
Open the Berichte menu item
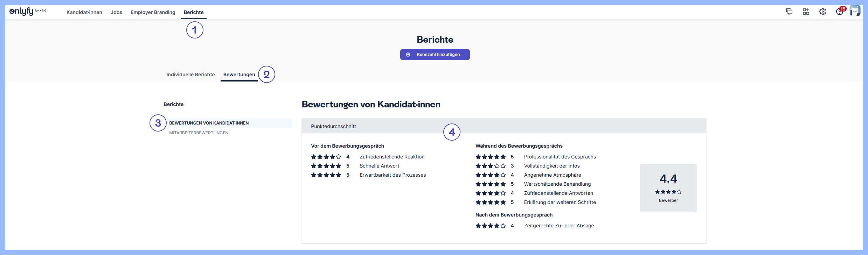point(194,12)
